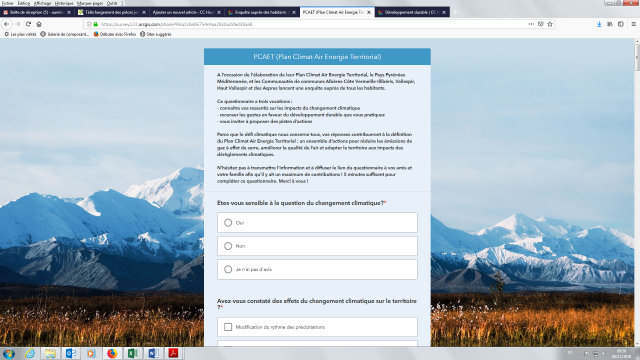Open Word from the taskbar
The height and width of the screenshot is (360, 640).
(x=153, y=353)
